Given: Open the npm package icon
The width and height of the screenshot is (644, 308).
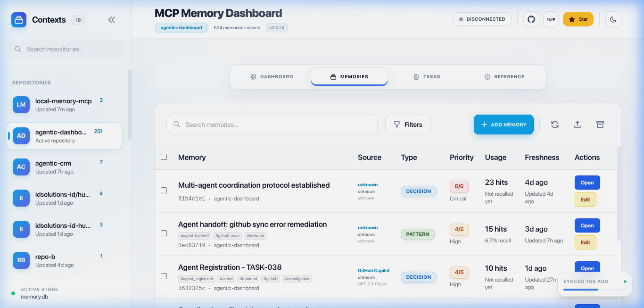Looking at the screenshot, I should [x=551, y=19].
